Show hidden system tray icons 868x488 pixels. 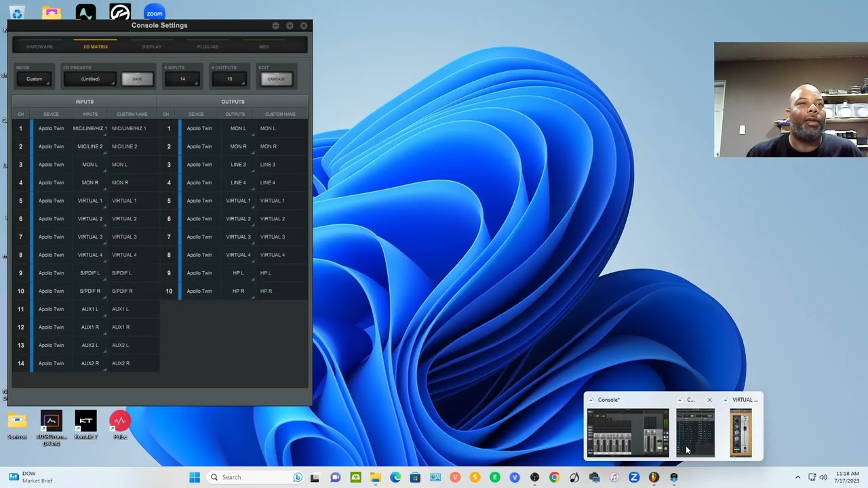pos(797,477)
